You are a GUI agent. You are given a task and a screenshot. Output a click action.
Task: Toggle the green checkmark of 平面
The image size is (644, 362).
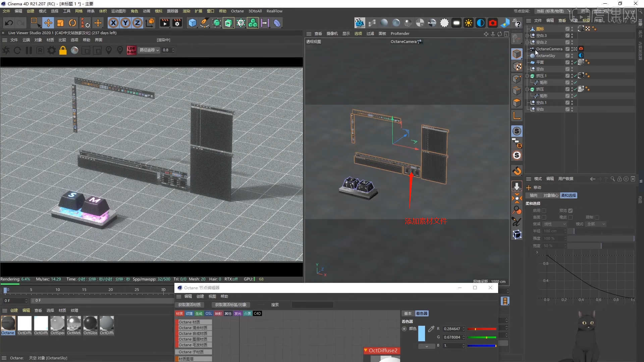575,62
